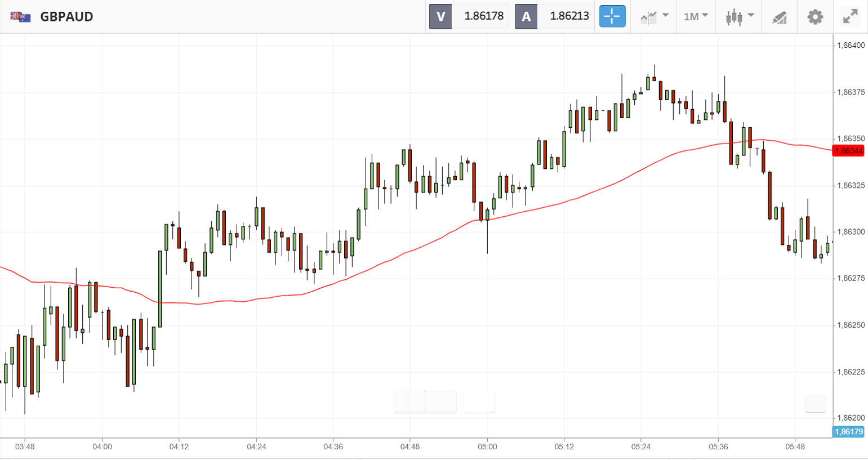This screenshot has height=460, width=868.
Task: Click the 03:48 time axis label
Action: pyautogui.click(x=25, y=446)
